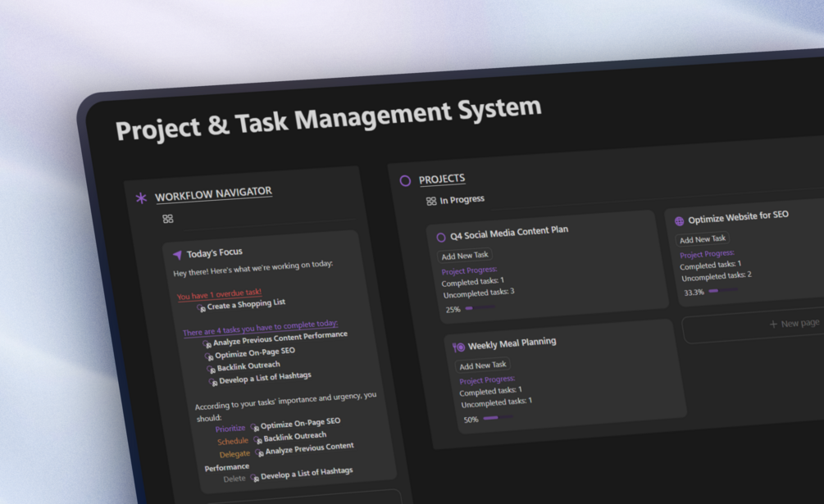The height and width of the screenshot is (504, 824).
Task: Click the Q4 Social Media Content Plan circle icon
Action: [441, 238]
